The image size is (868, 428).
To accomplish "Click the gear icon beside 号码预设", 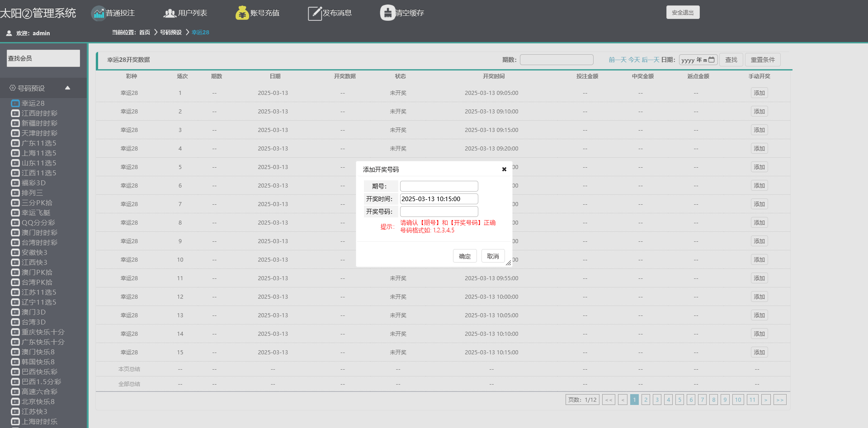I will [x=13, y=88].
